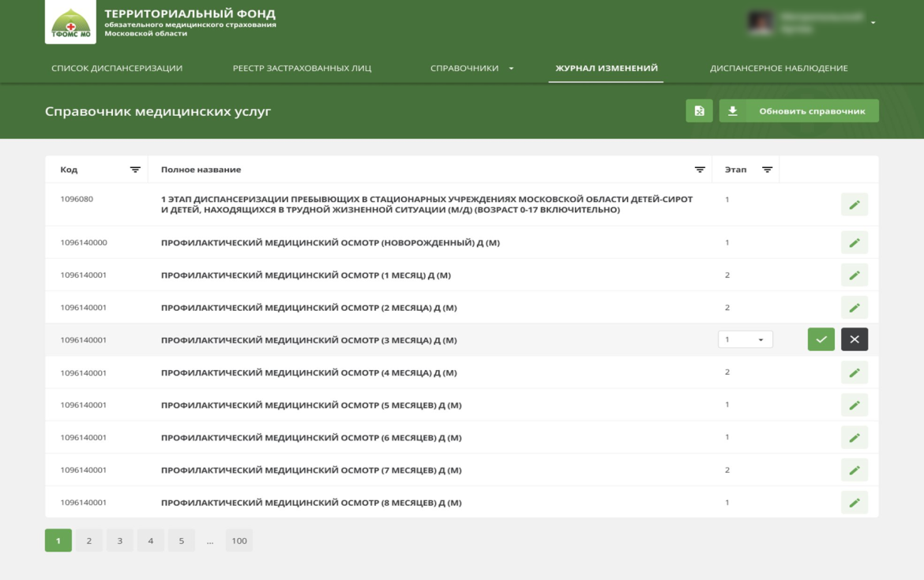
Task: Click the Полное название column header
Action: (201, 170)
